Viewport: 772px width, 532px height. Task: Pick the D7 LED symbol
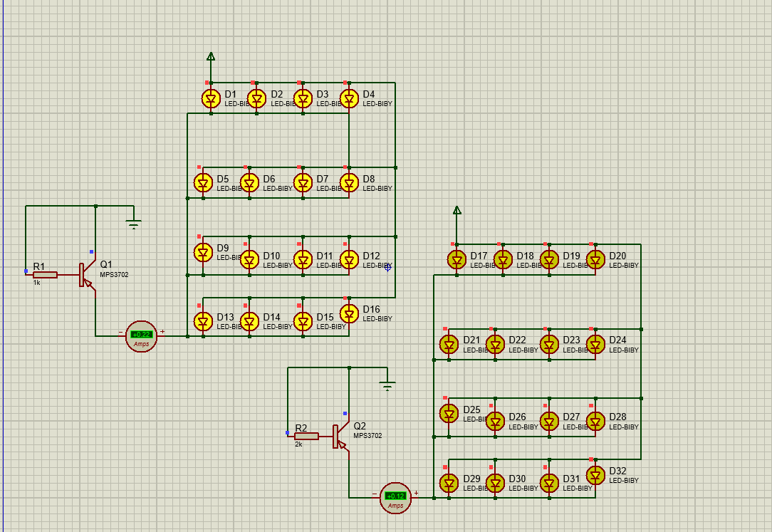pos(303,183)
